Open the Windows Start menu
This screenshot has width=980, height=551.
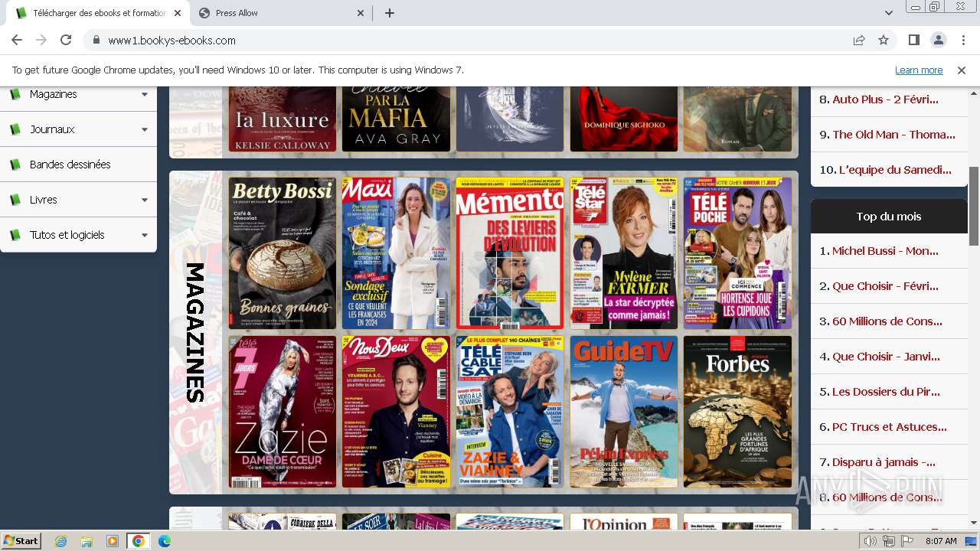pos(21,540)
